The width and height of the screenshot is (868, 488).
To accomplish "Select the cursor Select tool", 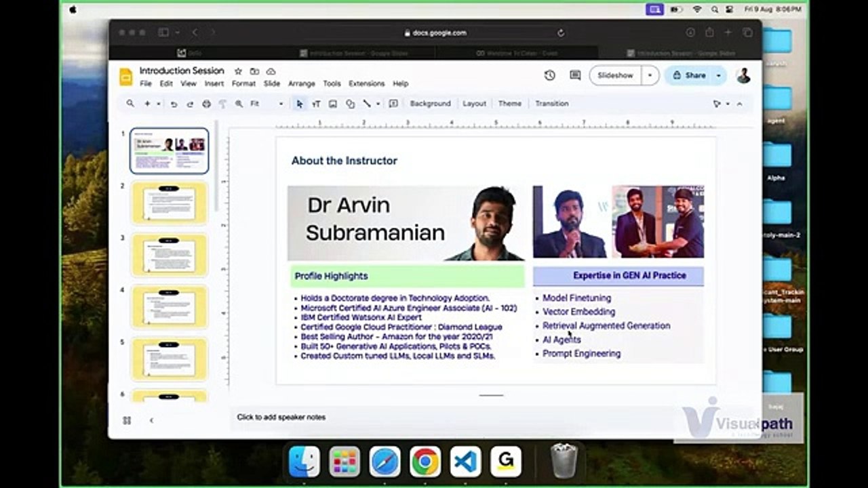I will point(300,104).
